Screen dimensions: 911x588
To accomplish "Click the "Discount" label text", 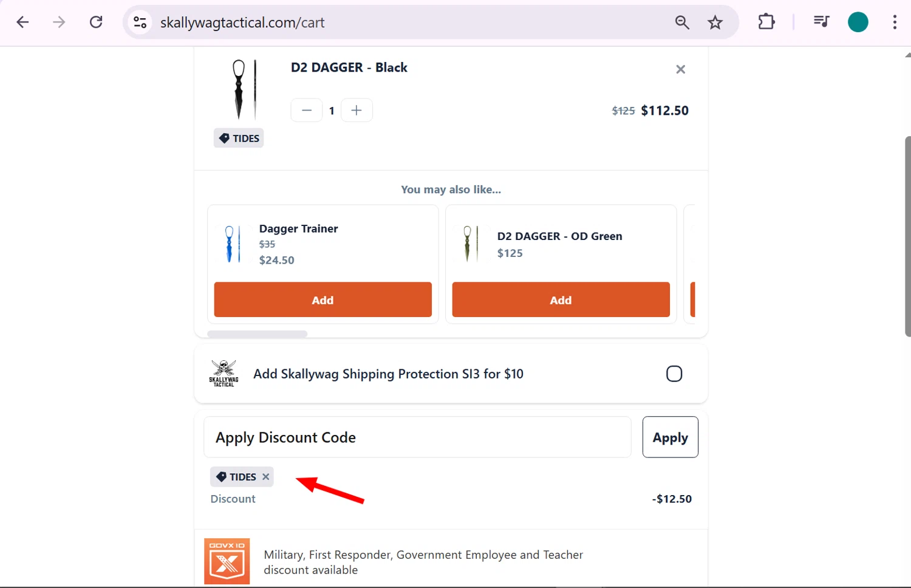I will (x=233, y=499).
